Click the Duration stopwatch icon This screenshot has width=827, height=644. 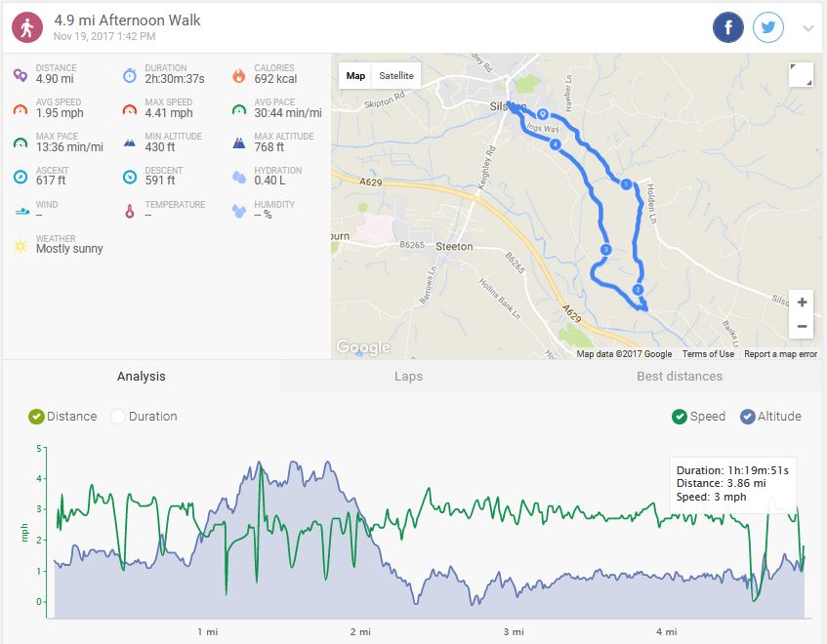(x=130, y=74)
